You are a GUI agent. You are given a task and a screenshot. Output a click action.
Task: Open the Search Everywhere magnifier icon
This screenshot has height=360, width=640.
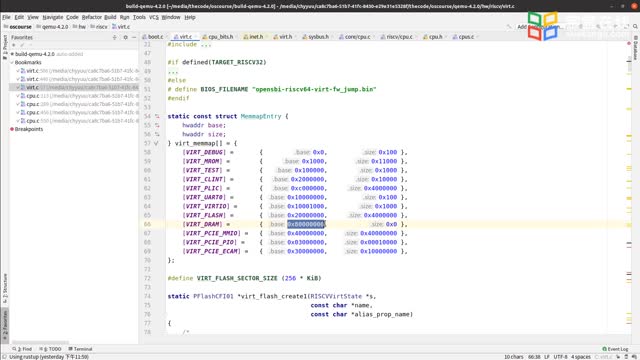[635, 27]
